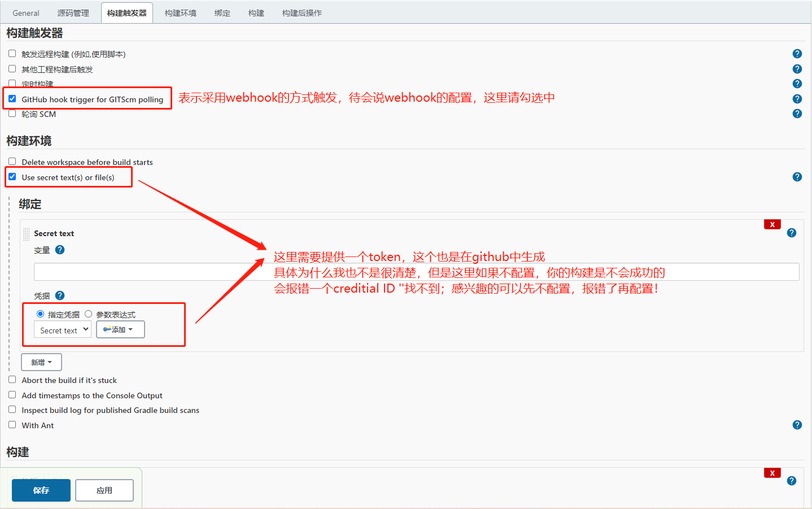This screenshot has width=812, height=509.
Task: Enable Add timestamps to the Console Output
Action: pyautogui.click(x=12, y=395)
